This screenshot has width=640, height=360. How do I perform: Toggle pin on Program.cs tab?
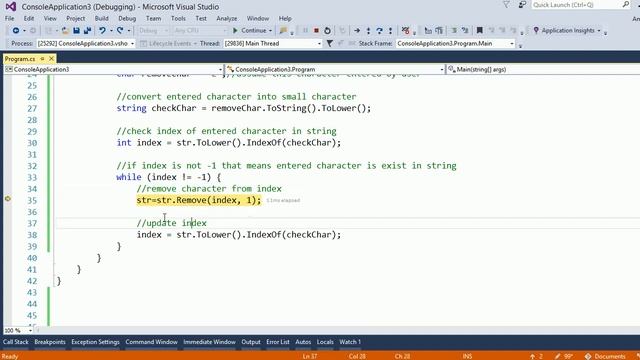pos(42,59)
